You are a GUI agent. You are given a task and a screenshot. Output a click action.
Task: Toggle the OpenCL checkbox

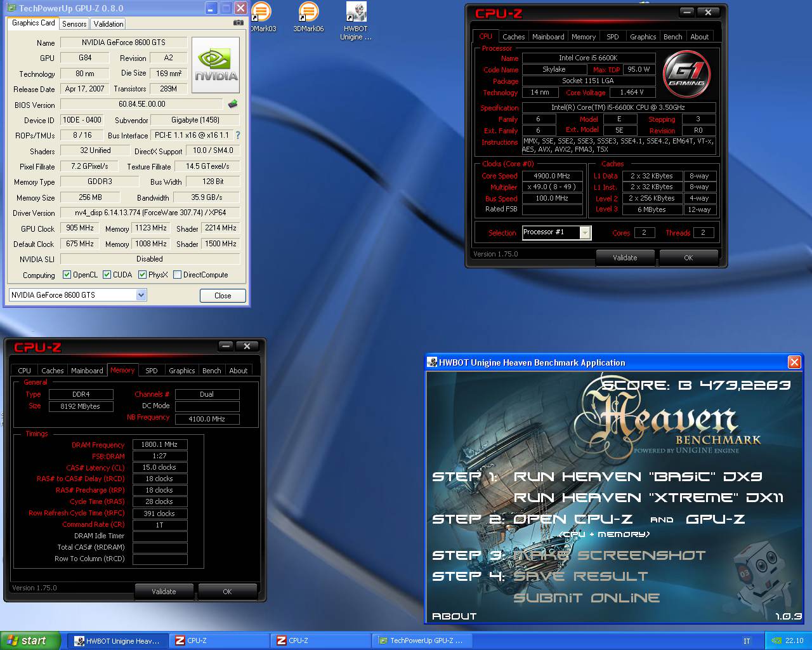(x=67, y=275)
